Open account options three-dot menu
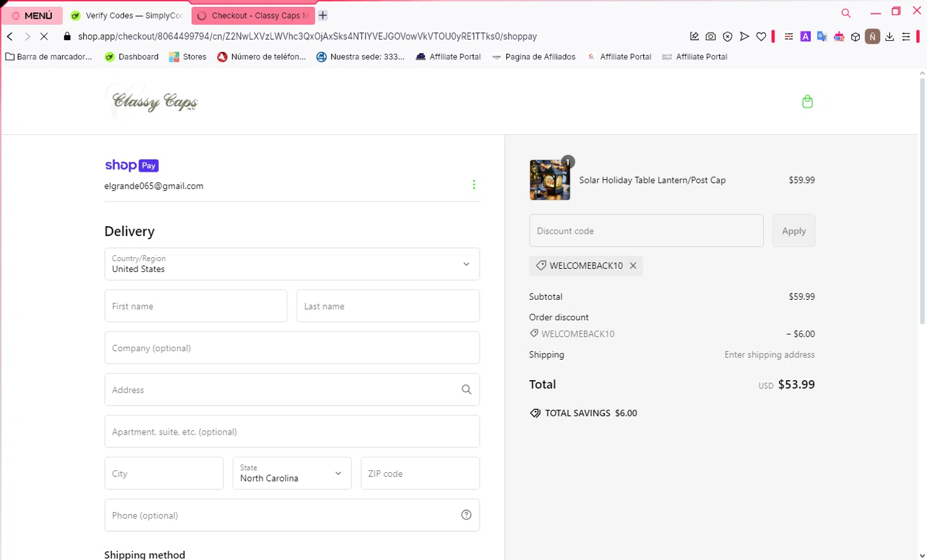The image size is (927, 560). coord(474,185)
